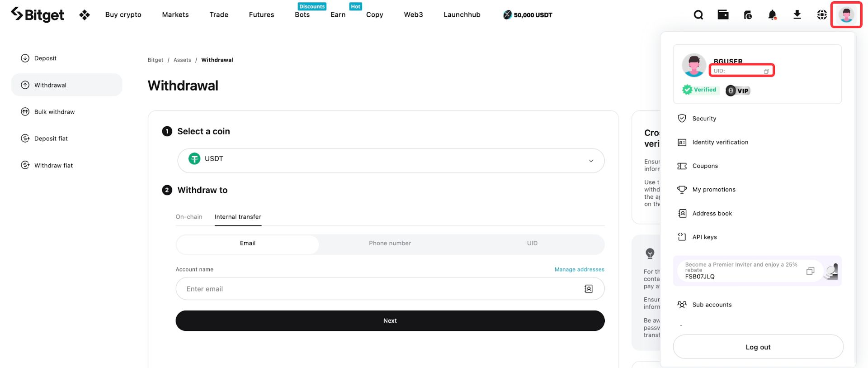Viewport: 868px width, 368px height.
Task: Open the language globe icon
Action: (x=822, y=15)
